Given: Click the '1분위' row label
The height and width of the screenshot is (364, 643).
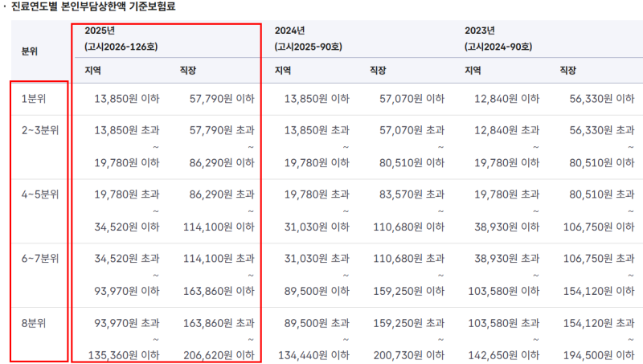Looking at the screenshot, I should [x=34, y=99].
